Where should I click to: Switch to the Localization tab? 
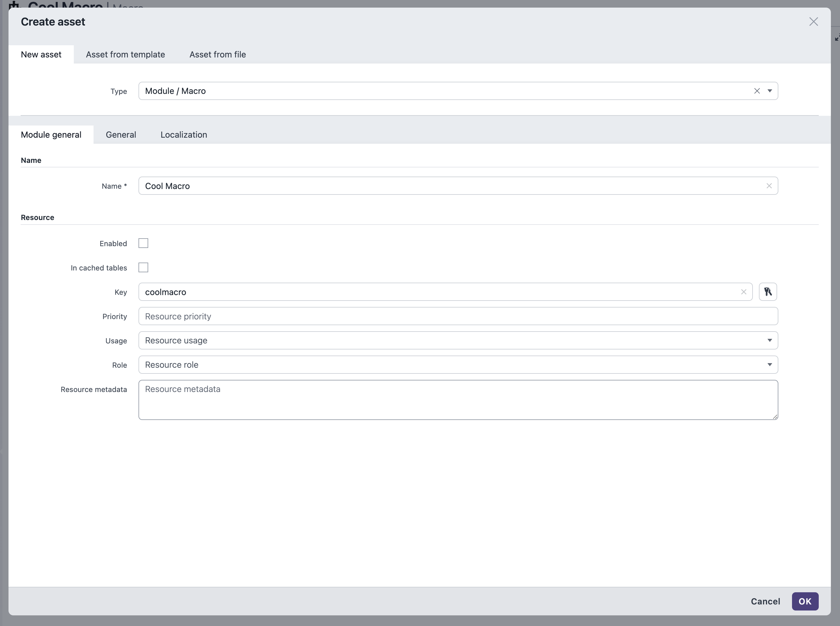pos(183,135)
